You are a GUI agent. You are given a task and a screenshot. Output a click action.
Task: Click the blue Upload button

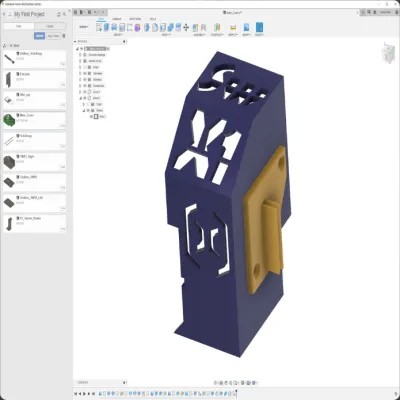[x=39, y=36]
